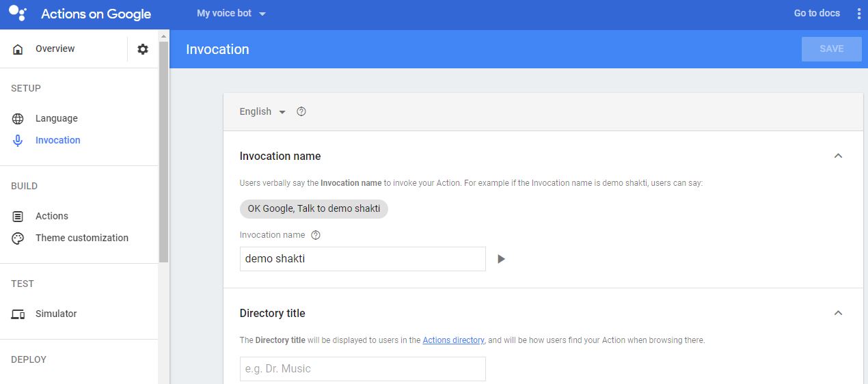Click the Actions on Google title
868x384 pixels.
pyautogui.click(x=96, y=14)
